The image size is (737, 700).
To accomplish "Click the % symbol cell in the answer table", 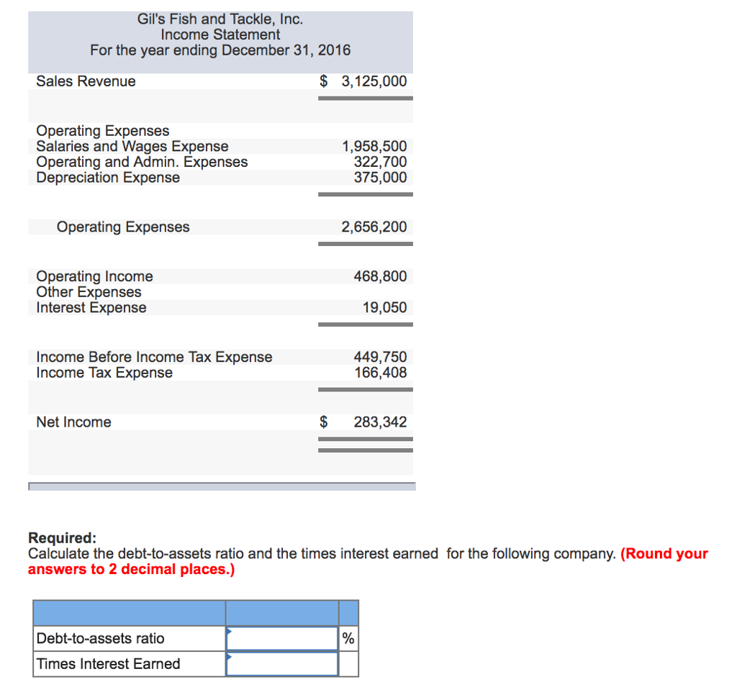I will click(x=348, y=638).
